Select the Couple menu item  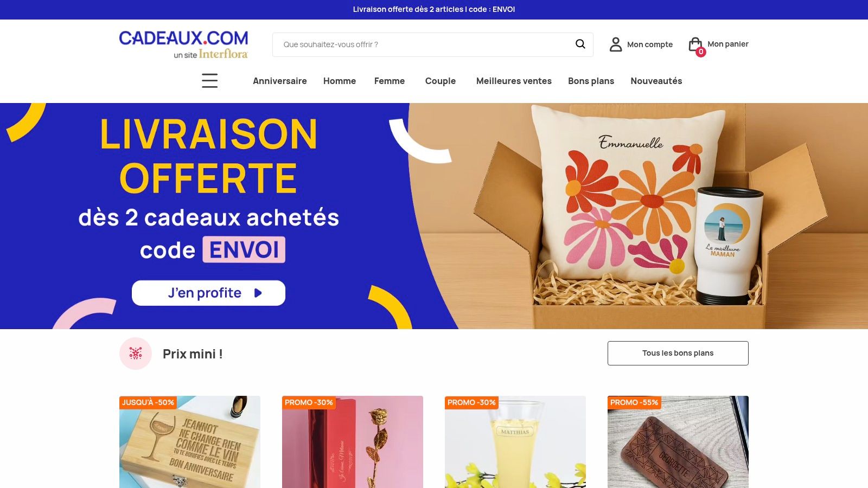point(441,81)
